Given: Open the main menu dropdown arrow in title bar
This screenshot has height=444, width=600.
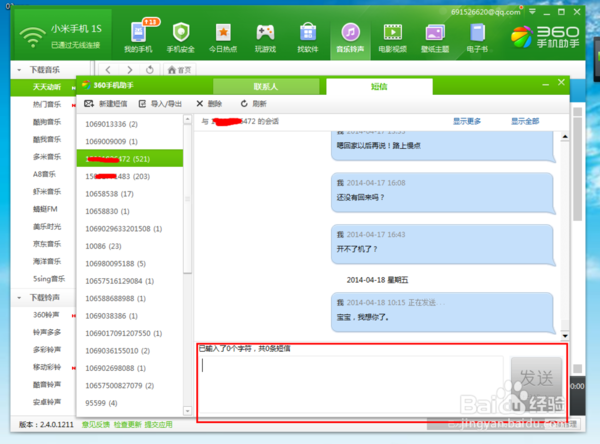Looking at the screenshot, I should [x=532, y=12].
